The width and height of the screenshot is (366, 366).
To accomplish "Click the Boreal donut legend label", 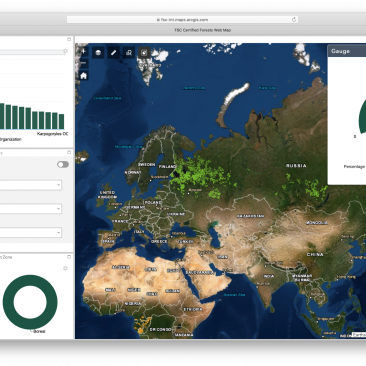I will 39,331.
